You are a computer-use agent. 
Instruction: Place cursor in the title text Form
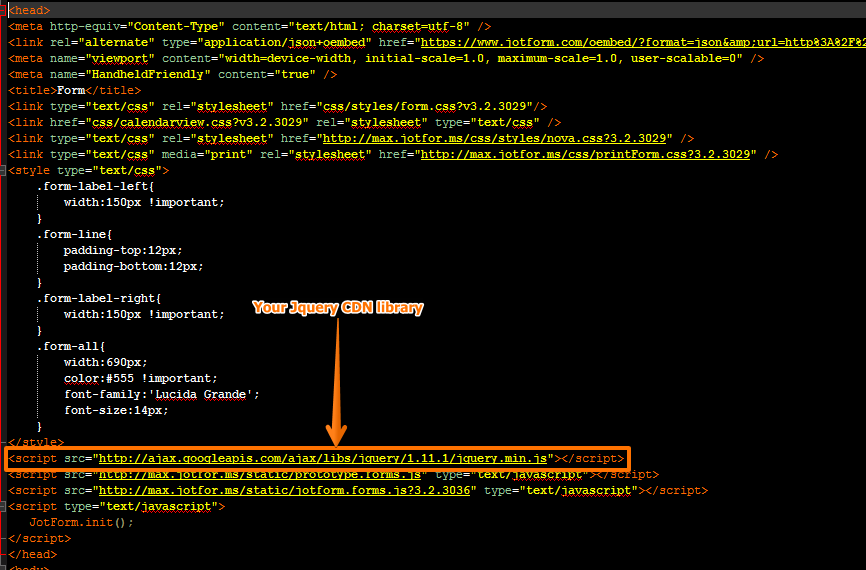point(71,90)
